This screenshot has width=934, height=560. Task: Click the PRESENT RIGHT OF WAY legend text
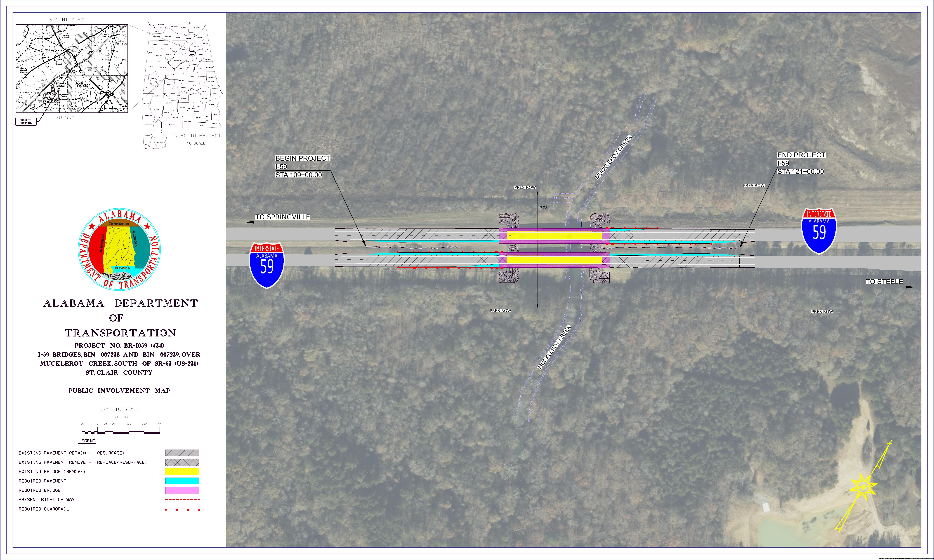pos(47,500)
